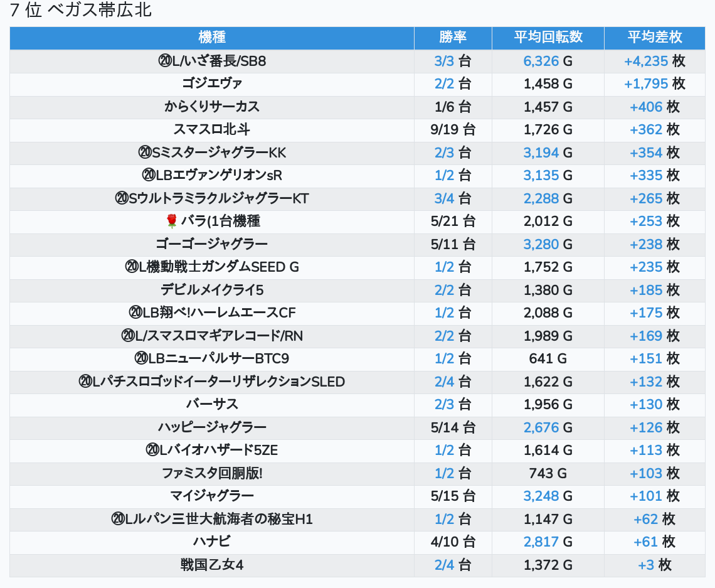Click the +335 枚 average difference value
The image size is (715, 588).
pyautogui.click(x=655, y=176)
